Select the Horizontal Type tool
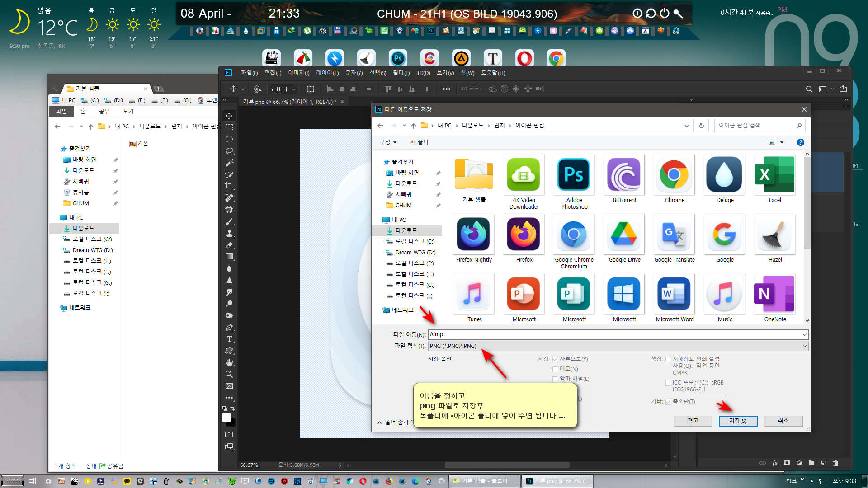The width and height of the screenshot is (868, 488). (x=229, y=339)
